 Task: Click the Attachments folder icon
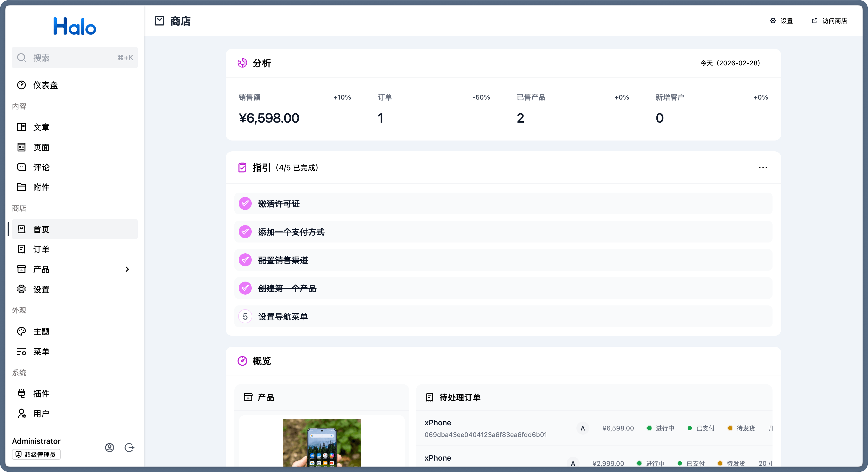22,187
